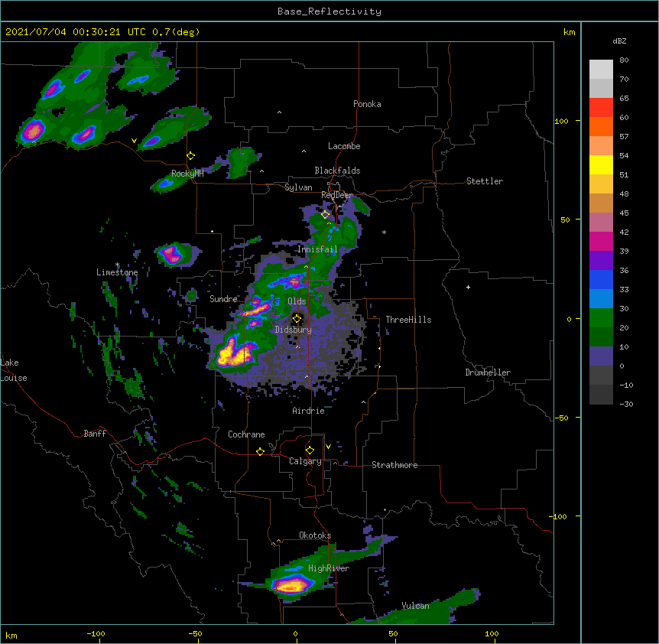
Task: Click the magenta storm cell north of Limestone
Action: [x=171, y=254]
